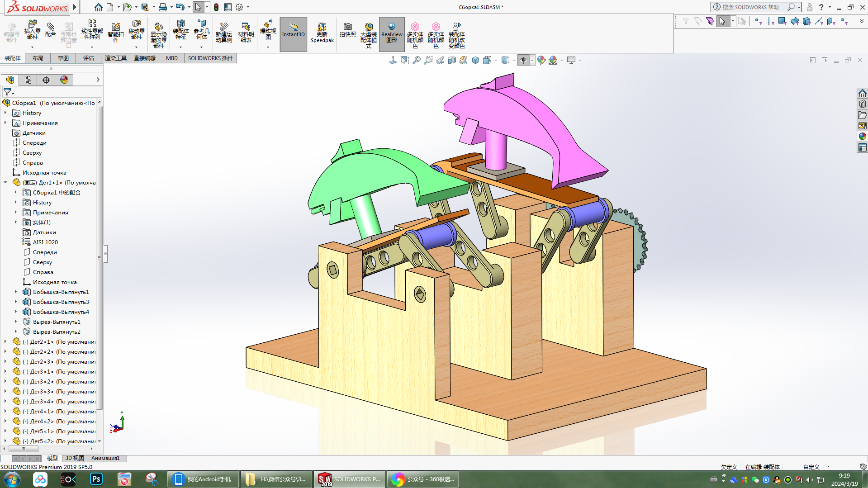Click the Smart Fasteners (智能扣件) icon
The height and width of the screenshot is (488, 868).
click(115, 33)
